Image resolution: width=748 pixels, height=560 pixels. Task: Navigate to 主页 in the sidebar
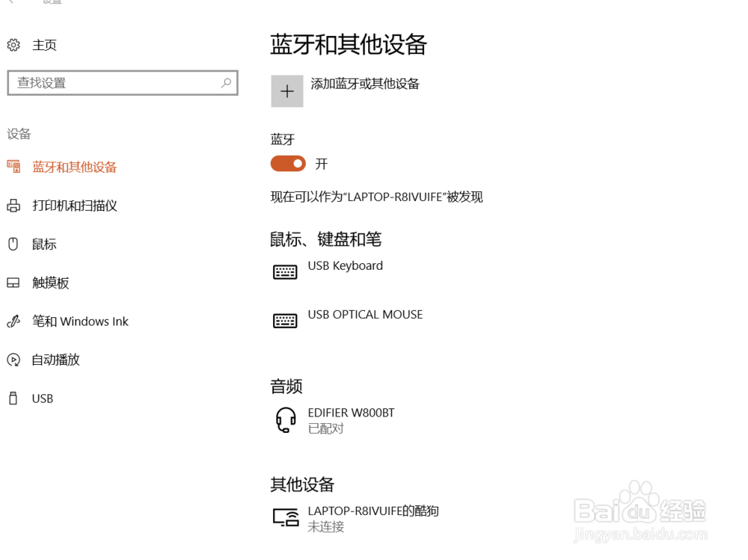coord(43,45)
